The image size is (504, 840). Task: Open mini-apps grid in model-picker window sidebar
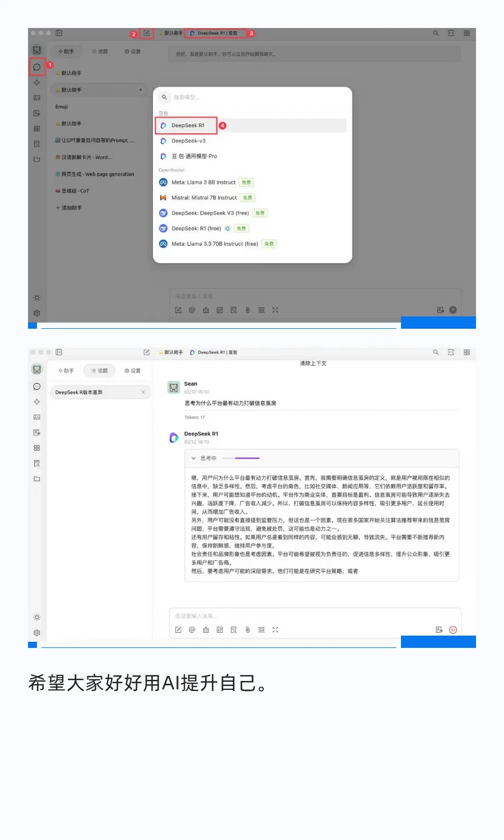click(36, 128)
